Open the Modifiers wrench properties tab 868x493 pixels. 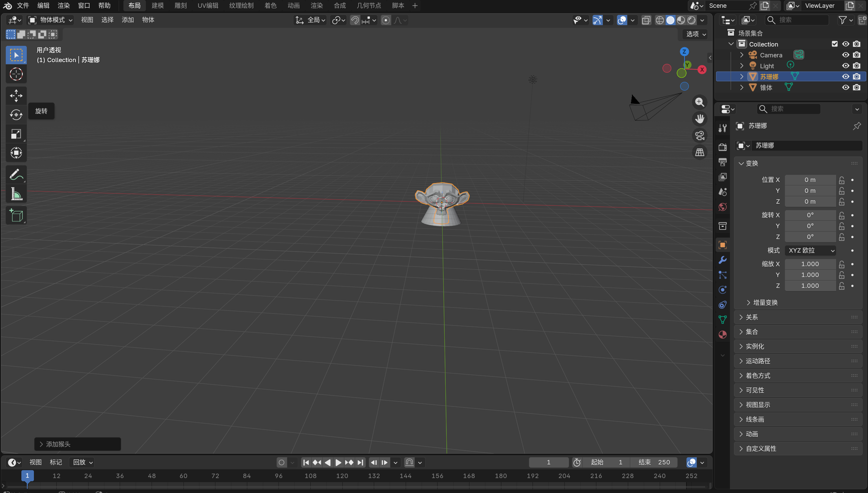click(x=722, y=260)
